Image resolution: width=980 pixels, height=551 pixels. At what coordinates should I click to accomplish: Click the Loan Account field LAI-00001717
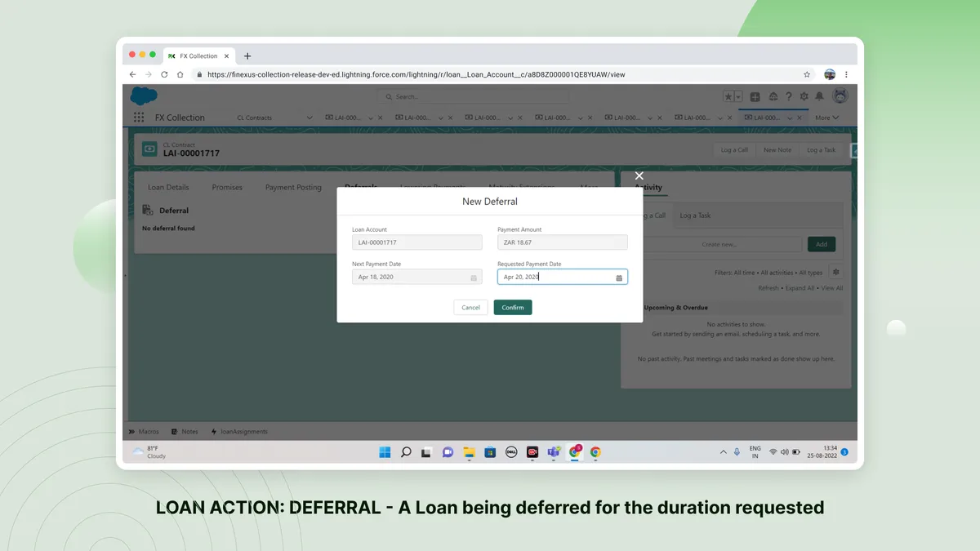pyautogui.click(x=417, y=242)
